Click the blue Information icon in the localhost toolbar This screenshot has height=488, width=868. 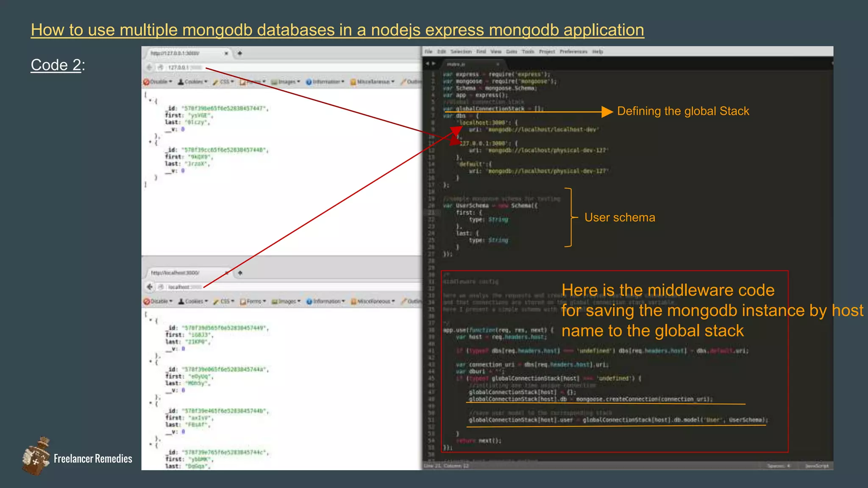pyautogui.click(x=309, y=302)
